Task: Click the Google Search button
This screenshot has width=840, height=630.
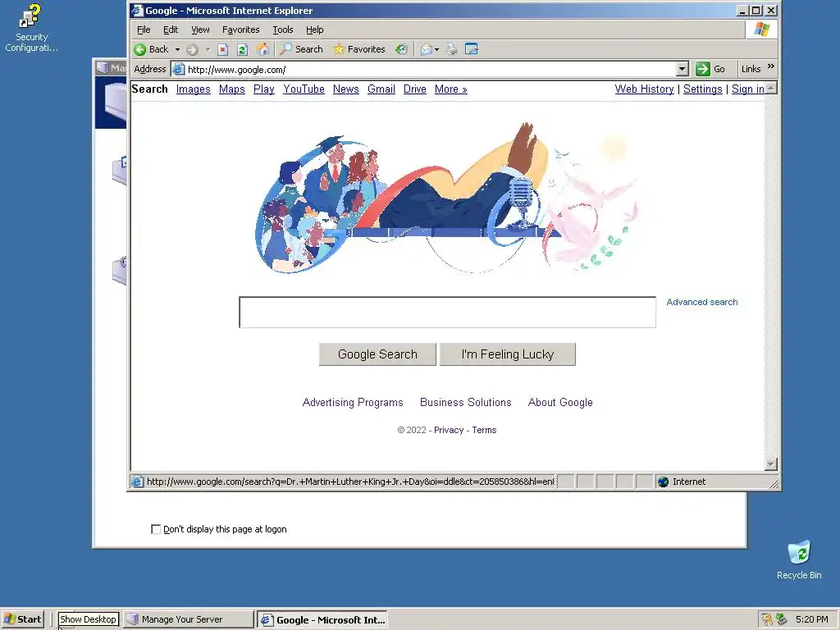Action: pos(377,354)
